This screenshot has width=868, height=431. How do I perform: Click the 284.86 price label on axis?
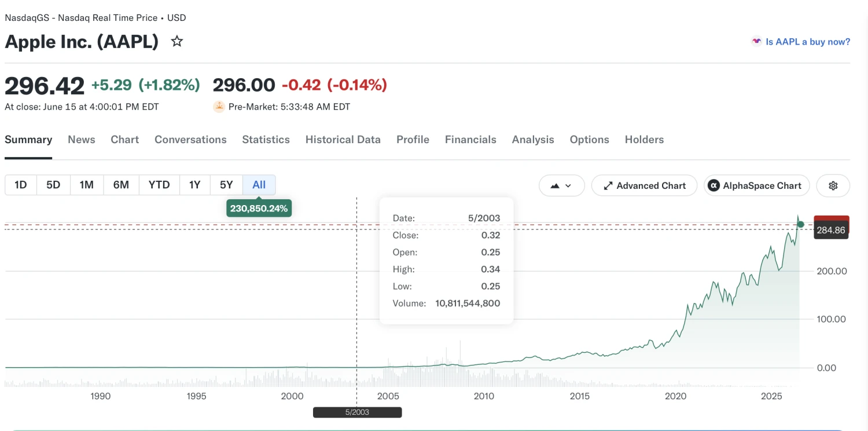tap(831, 230)
